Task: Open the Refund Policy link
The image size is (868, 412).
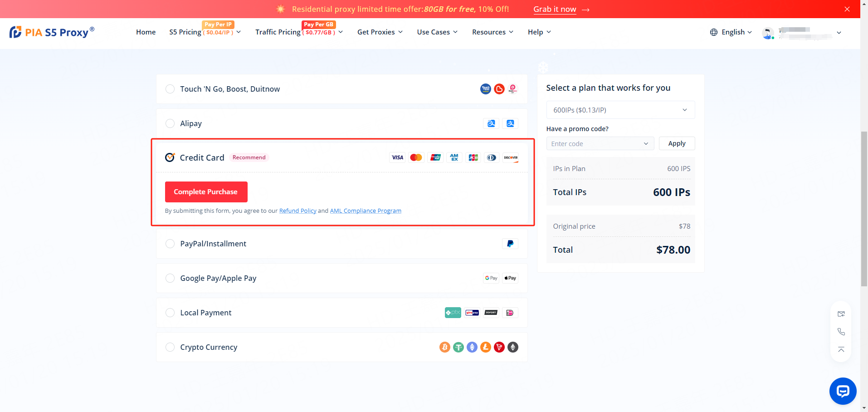Action: (297, 211)
